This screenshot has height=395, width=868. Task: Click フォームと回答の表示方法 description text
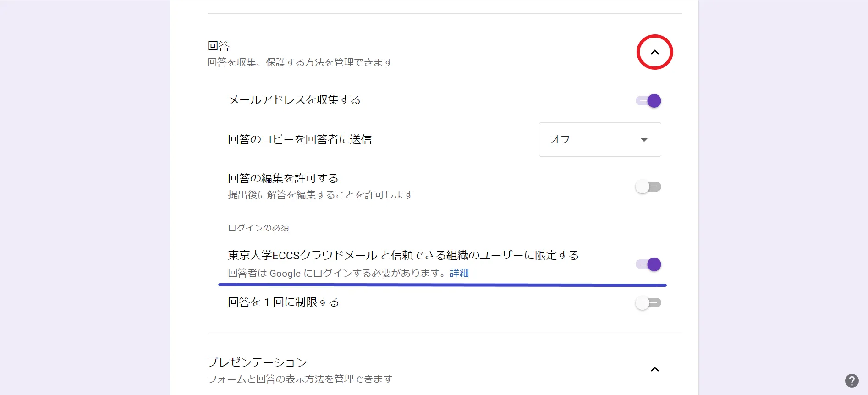(x=300, y=379)
